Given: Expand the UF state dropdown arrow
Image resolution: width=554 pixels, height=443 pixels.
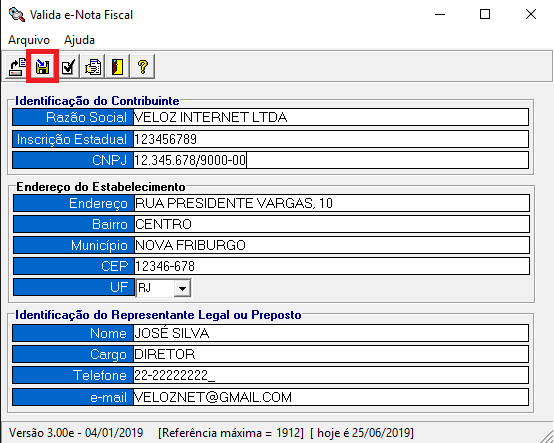Looking at the screenshot, I should tap(182, 288).
